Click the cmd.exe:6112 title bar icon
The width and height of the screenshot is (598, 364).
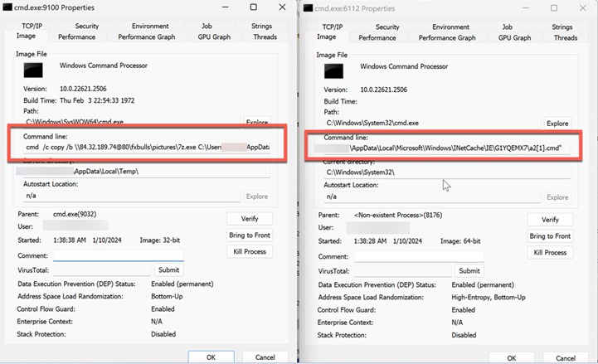[308, 8]
